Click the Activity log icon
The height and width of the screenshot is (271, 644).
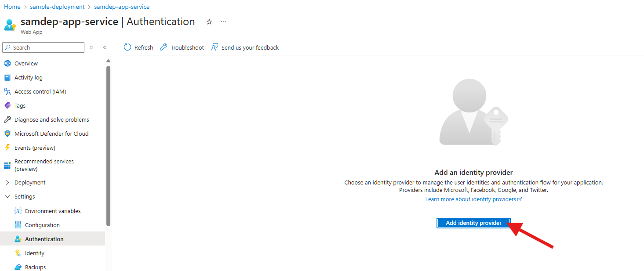click(x=7, y=77)
